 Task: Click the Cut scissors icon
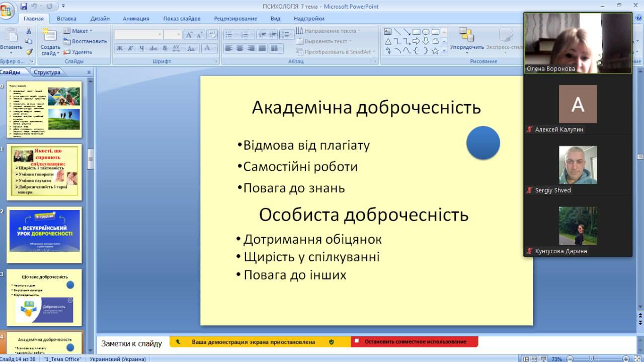pyautogui.click(x=29, y=31)
